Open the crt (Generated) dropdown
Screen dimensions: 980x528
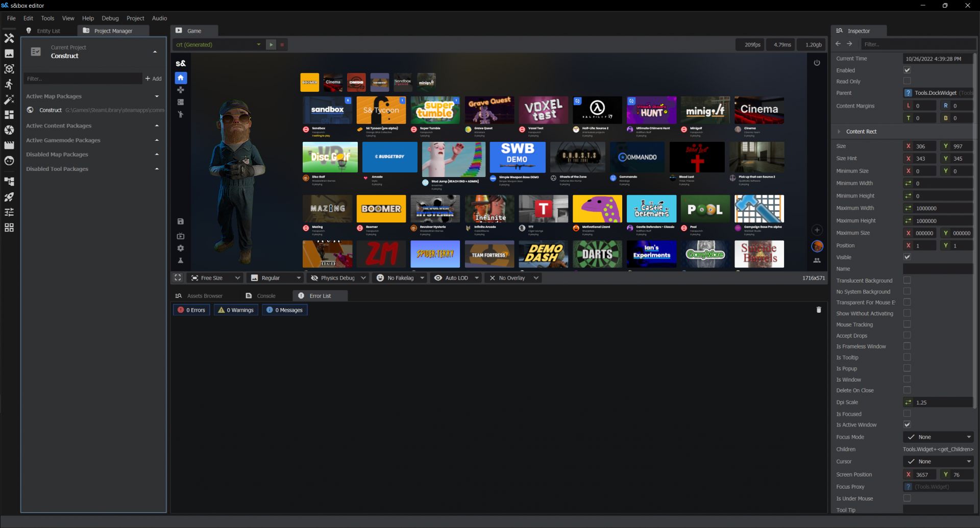tap(218, 45)
